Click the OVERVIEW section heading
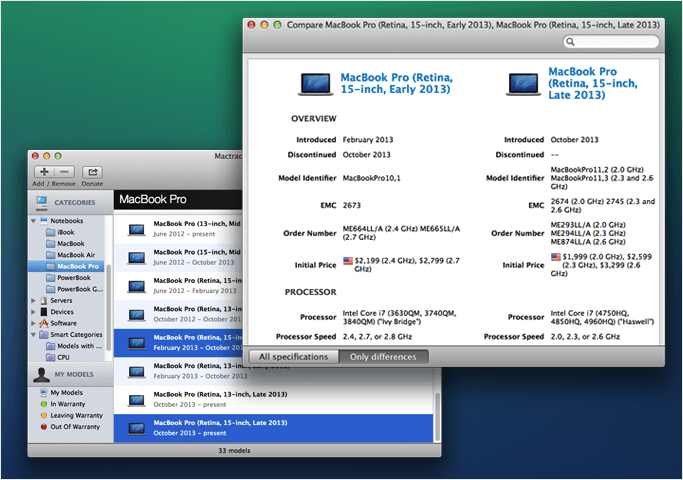 pos(314,118)
